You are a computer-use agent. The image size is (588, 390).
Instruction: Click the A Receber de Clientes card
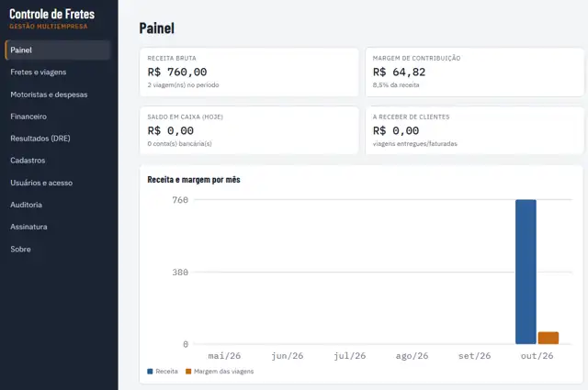474,130
